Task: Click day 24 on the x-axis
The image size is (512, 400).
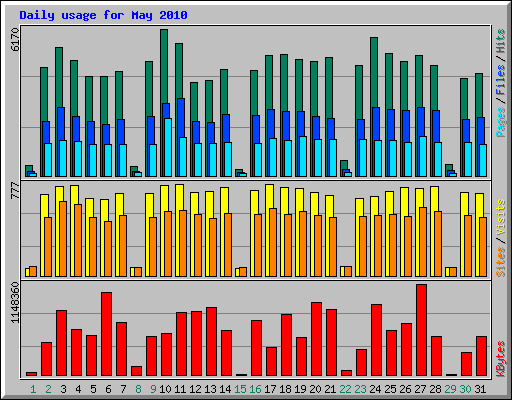Action: (375, 389)
